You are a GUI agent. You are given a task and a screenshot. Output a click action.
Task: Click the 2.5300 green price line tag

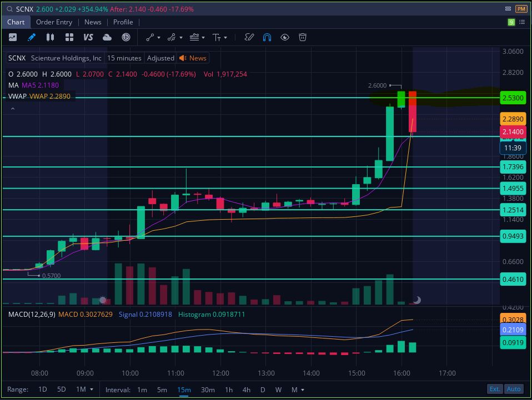513,98
